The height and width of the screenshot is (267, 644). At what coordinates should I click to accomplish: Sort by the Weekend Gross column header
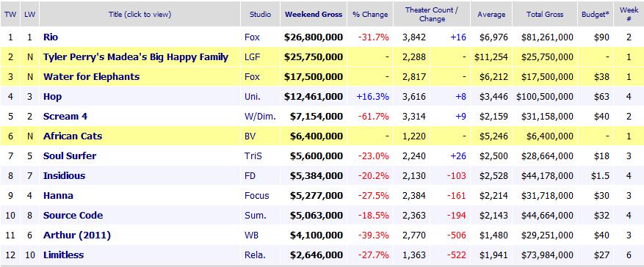(x=314, y=15)
